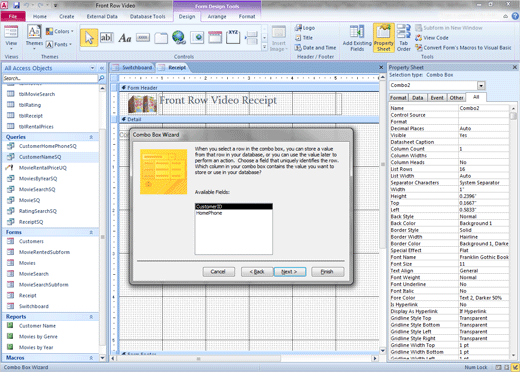Insert a Logo in the header
Screen dimensions: 520x372
305,28
